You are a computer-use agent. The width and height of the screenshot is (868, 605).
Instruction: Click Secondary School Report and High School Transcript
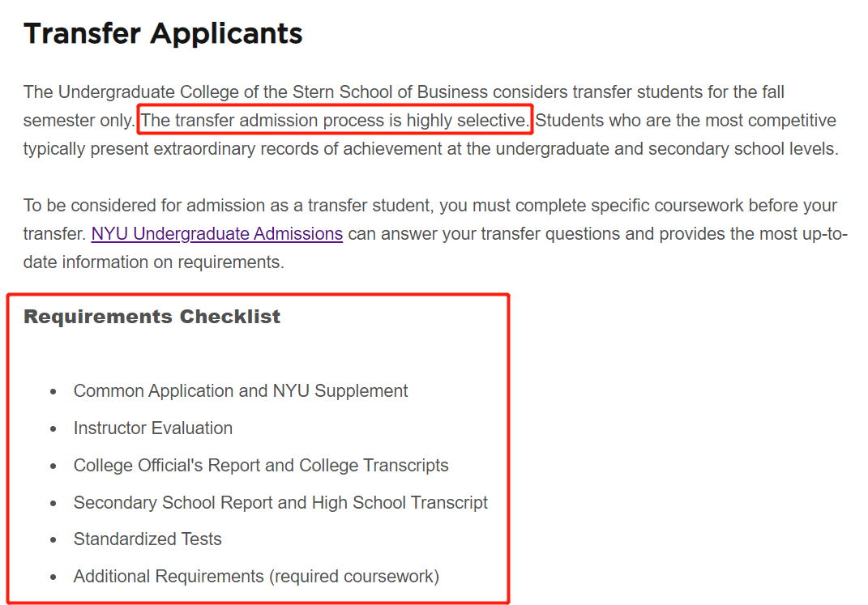tap(280, 503)
